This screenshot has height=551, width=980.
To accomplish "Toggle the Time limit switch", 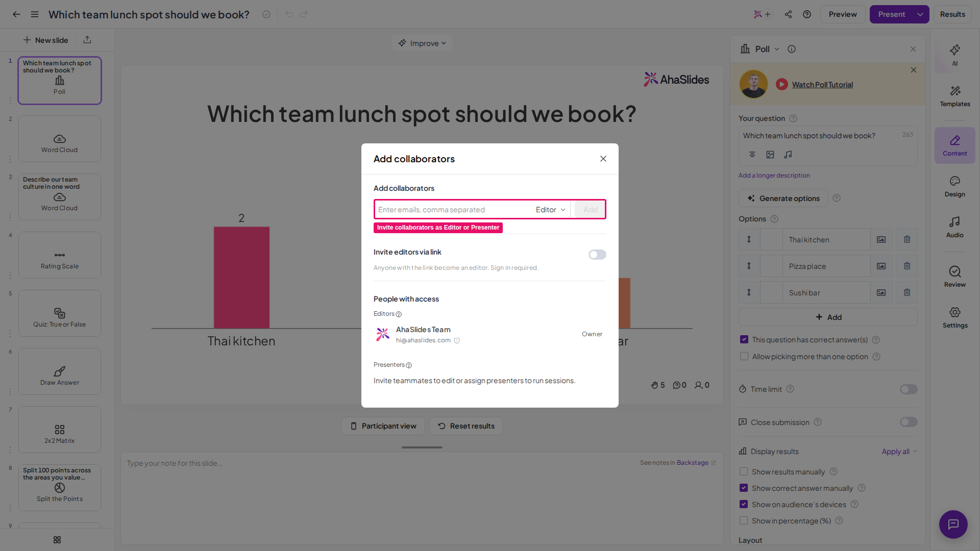I will (909, 389).
